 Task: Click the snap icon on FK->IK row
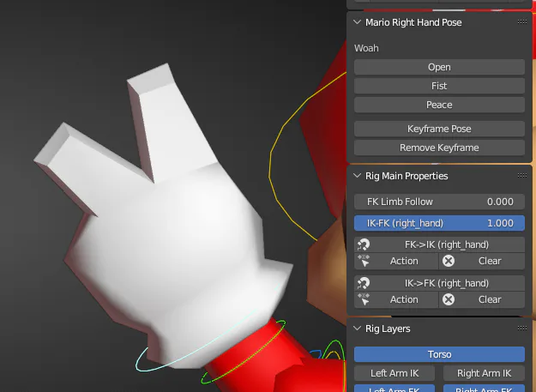click(x=364, y=244)
